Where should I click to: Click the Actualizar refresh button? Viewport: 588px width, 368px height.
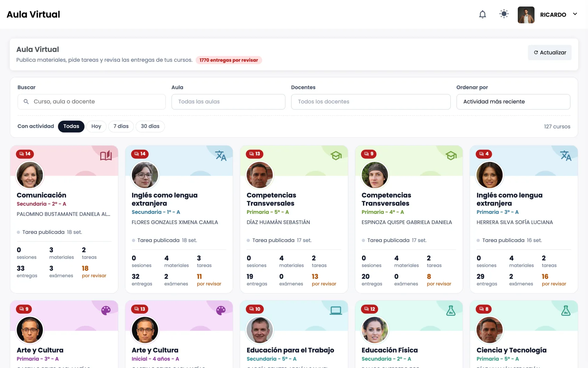550,52
